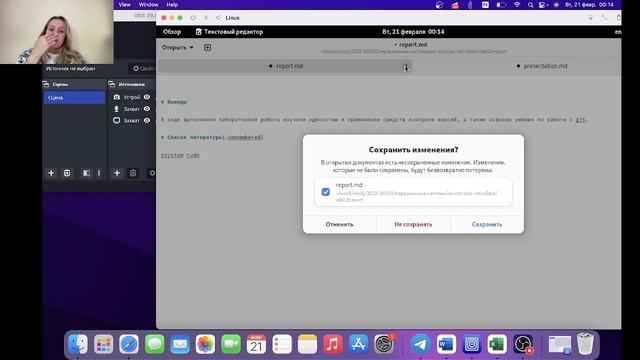
Task: Add a new scene with the plus icon
Action: (51, 173)
